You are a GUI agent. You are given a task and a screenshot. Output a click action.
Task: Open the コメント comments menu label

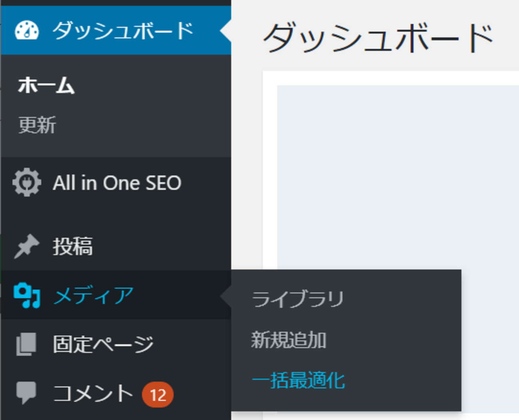pyautogui.click(x=93, y=393)
